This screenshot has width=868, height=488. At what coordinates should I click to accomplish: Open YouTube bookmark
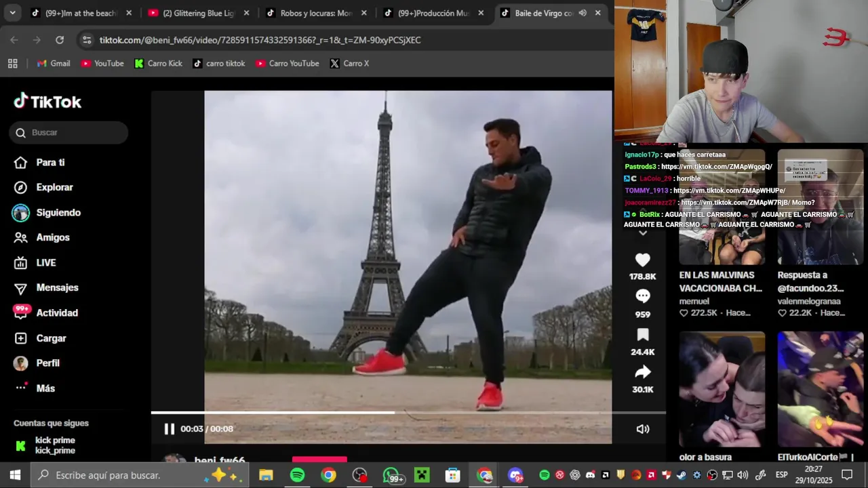point(102,63)
